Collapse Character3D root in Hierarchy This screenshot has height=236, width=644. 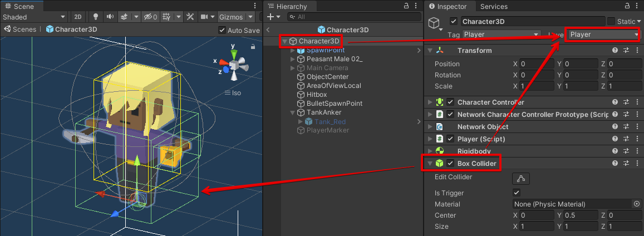284,41
